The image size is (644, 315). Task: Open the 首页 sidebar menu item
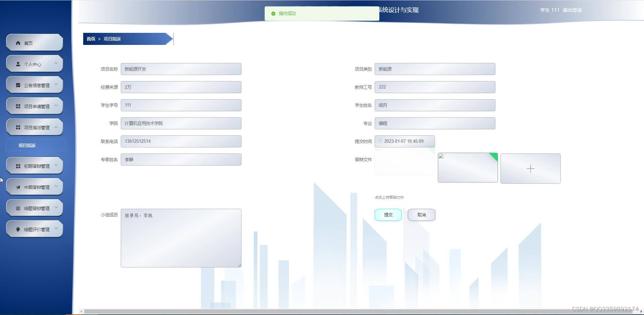tap(35, 43)
